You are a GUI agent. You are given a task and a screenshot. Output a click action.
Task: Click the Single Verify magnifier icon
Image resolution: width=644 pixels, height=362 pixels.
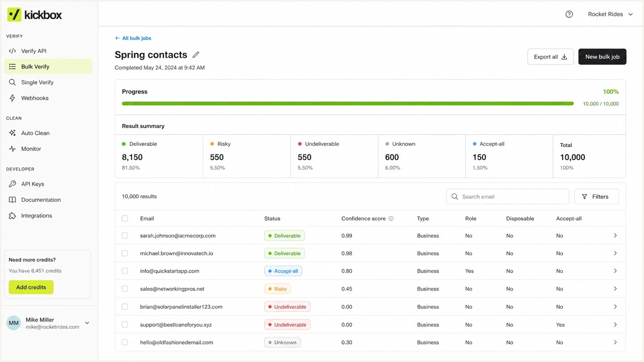[x=12, y=82]
